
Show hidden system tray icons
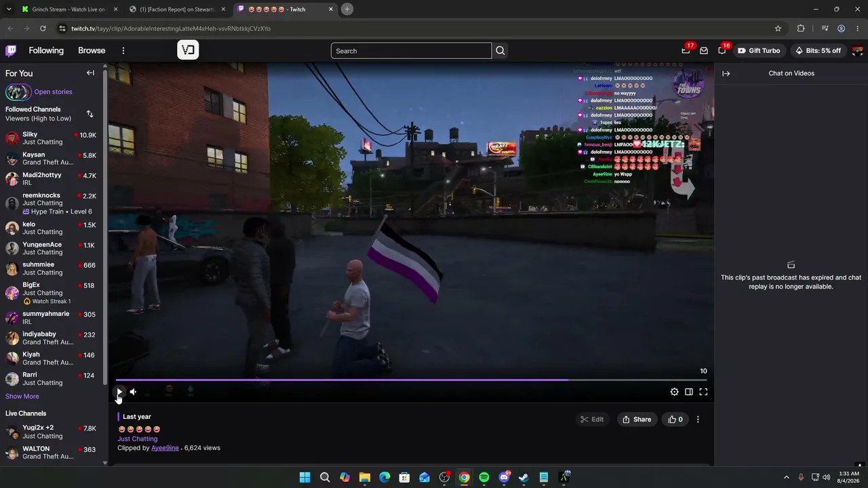click(787, 477)
